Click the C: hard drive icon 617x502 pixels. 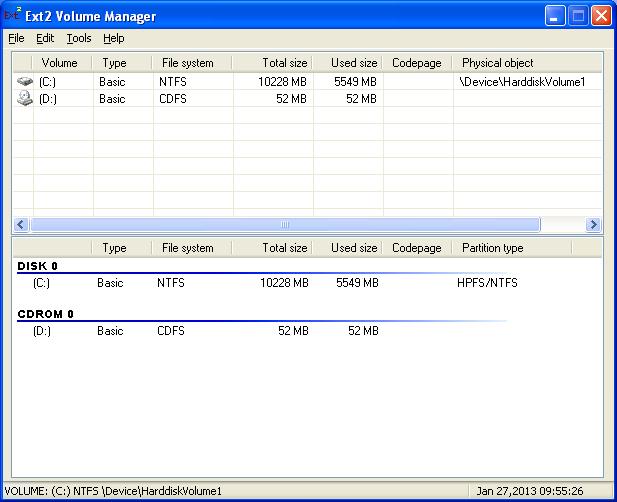(x=25, y=81)
